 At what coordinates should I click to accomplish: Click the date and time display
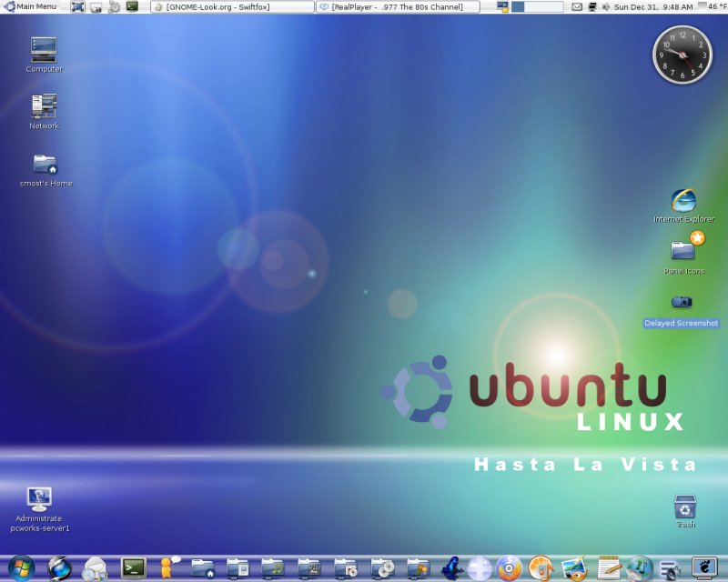(x=653, y=7)
